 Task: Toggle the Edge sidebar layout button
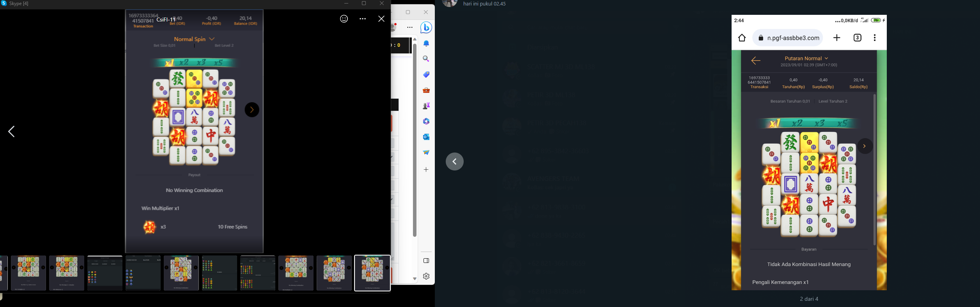pos(426,261)
